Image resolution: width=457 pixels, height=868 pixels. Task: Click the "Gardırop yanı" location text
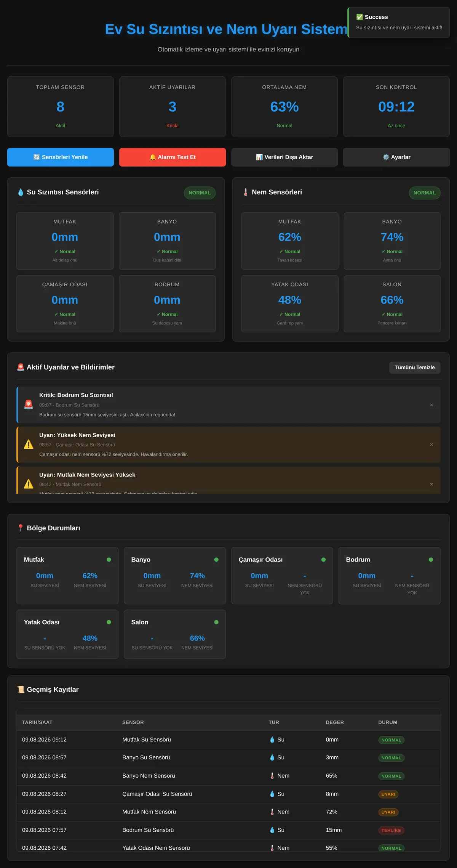[x=290, y=323]
